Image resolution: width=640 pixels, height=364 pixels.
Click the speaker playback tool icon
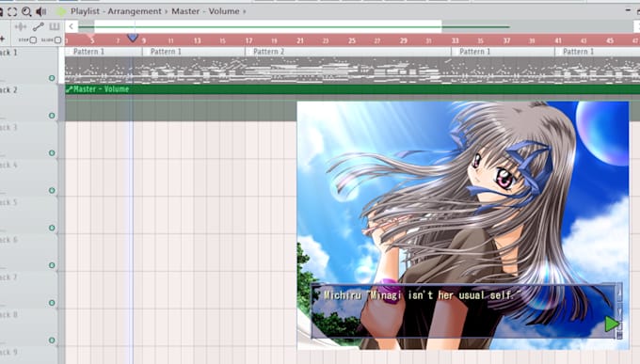click(x=40, y=11)
